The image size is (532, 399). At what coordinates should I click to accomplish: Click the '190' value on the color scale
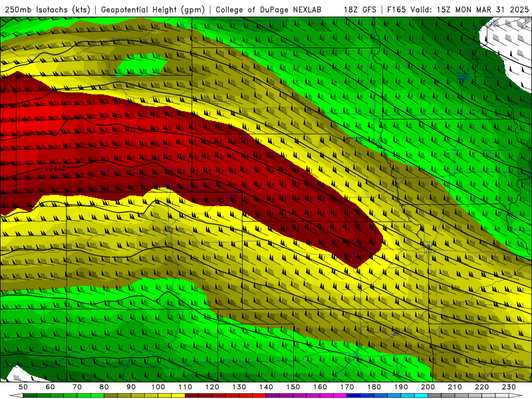click(x=401, y=387)
